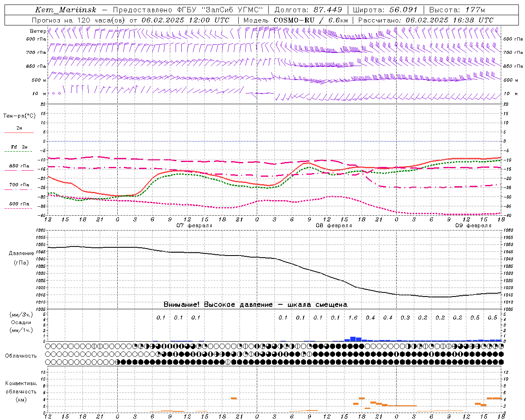
Task: Click the "850 гПа" temperature legend entry
Action: tap(19, 166)
